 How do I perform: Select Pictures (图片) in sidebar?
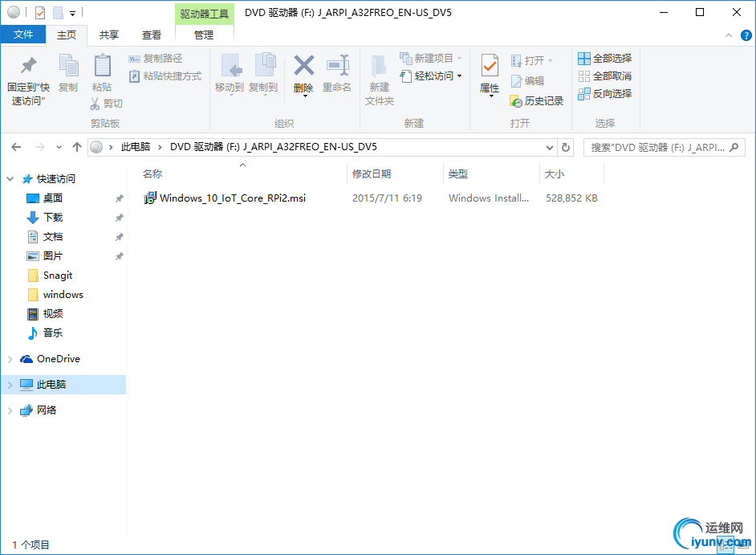tap(53, 256)
